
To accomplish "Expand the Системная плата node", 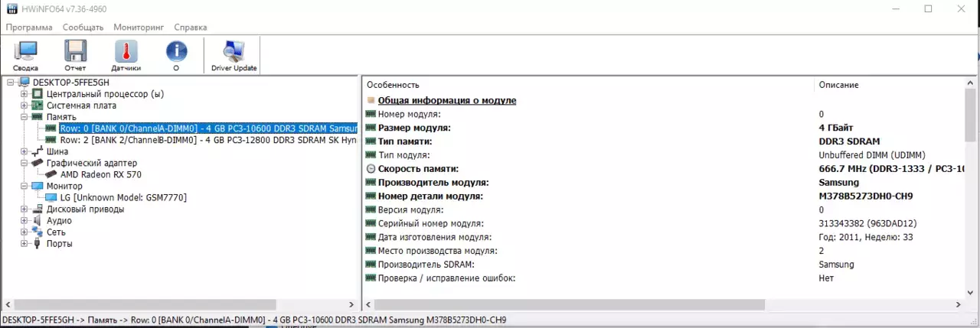I will click(x=24, y=105).
